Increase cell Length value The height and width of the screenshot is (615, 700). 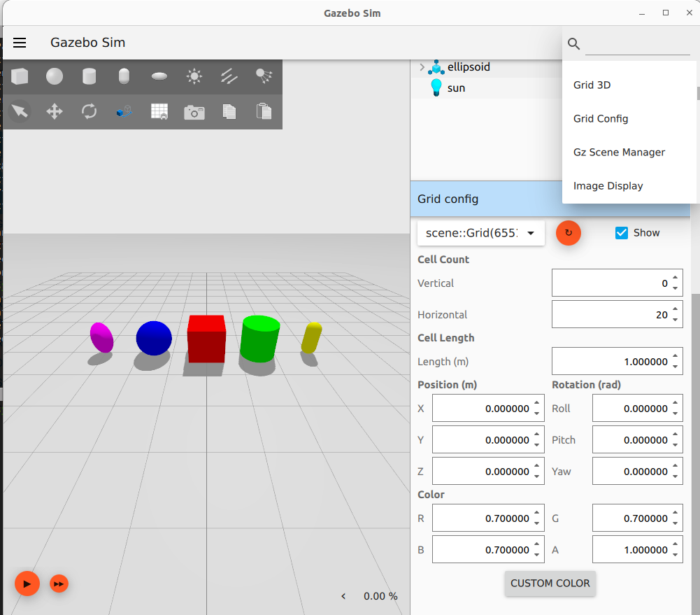[x=675, y=356]
